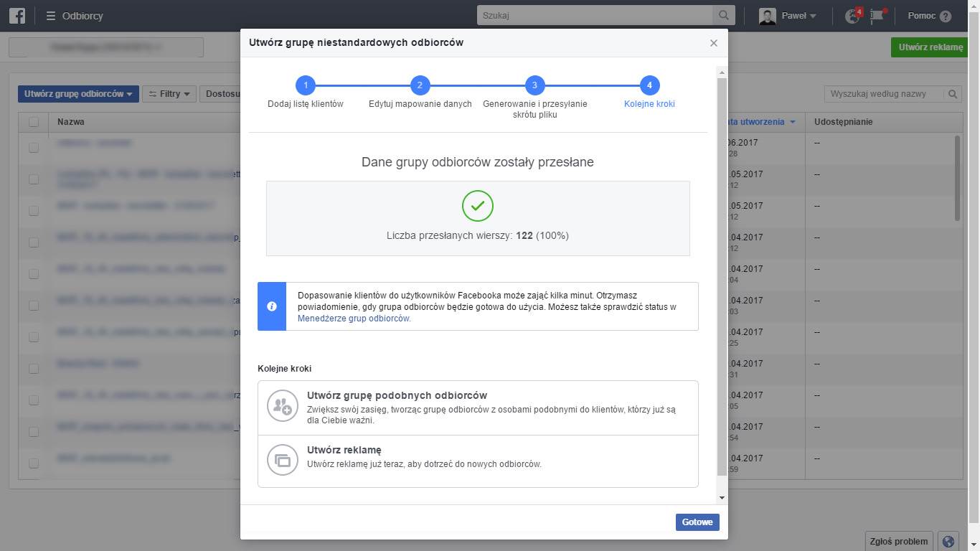Click the lookalike audience people icon
This screenshot has width=980, height=551.
click(x=282, y=405)
